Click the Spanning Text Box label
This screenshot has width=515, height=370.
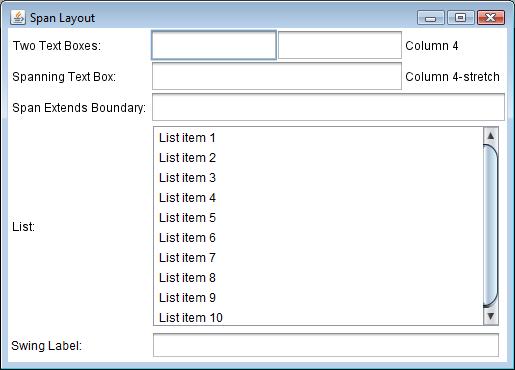[64, 77]
